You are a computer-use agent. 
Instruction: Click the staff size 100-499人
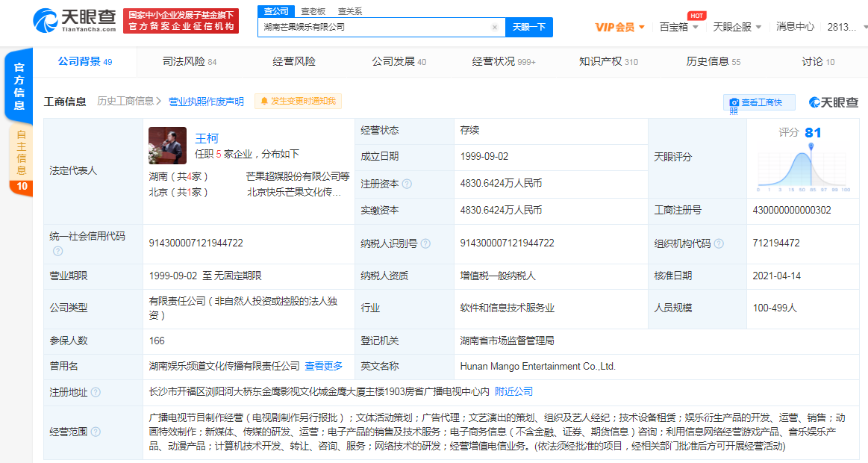tap(775, 308)
